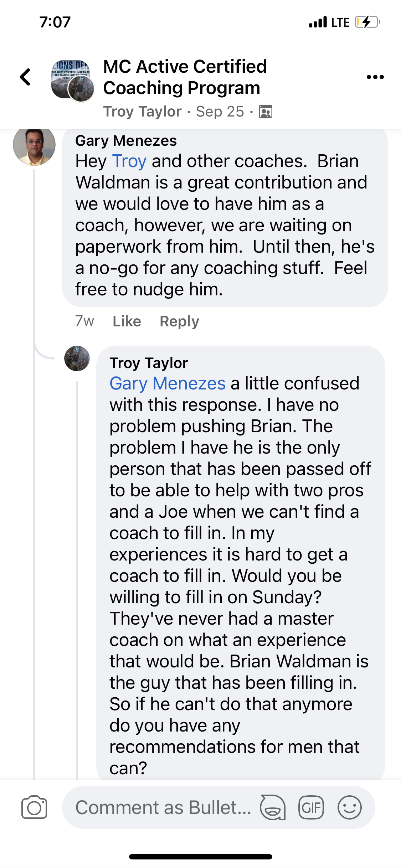Image resolution: width=401 pixels, height=868 pixels.
Task: Tap the group privacy members icon
Action: [266, 112]
